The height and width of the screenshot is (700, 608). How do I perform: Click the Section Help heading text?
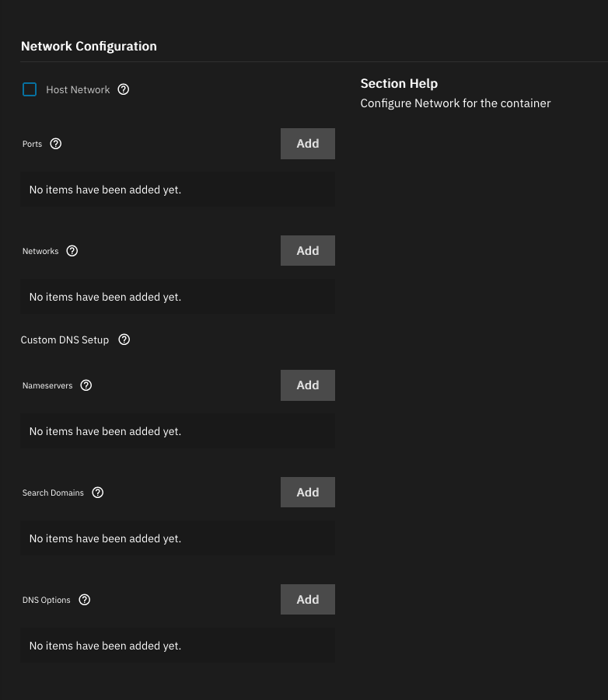pyautogui.click(x=399, y=83)
